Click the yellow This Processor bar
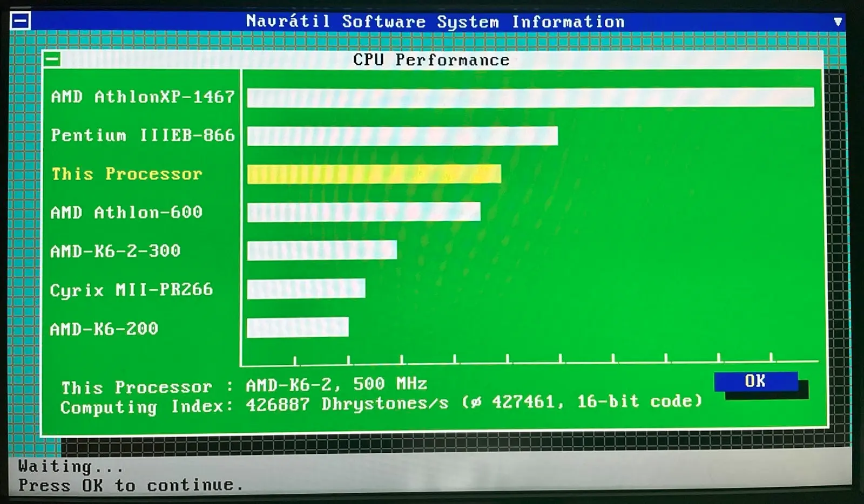 tap(374, 174)
